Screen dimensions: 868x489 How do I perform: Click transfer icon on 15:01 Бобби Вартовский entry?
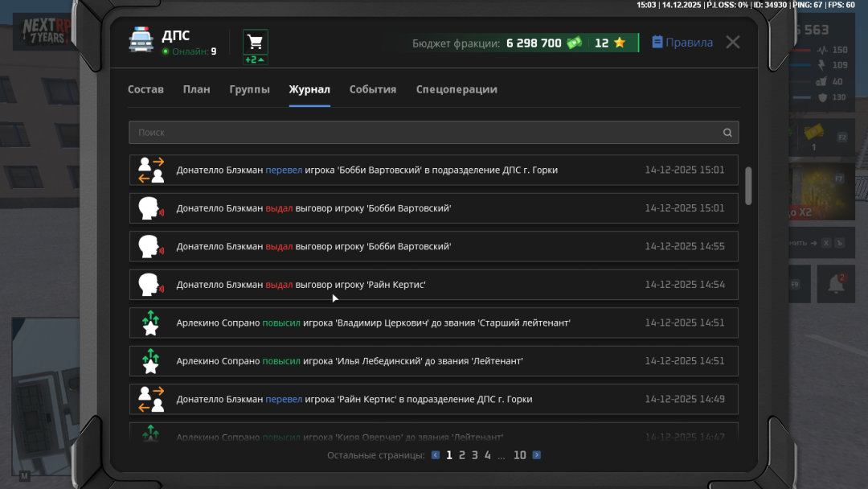coord(151,171)
